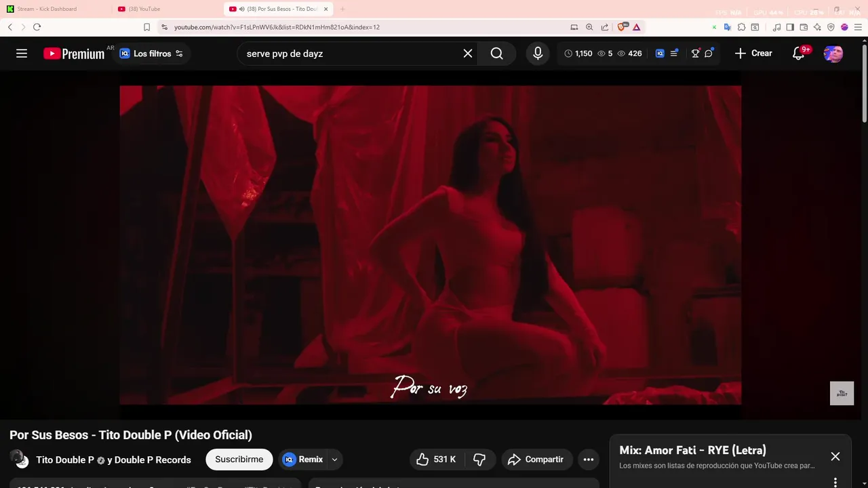Click the clock stat showing 1,150
The width and height of the screenshot is (868, 488).
pyautogui.click(x=578, y=54)
